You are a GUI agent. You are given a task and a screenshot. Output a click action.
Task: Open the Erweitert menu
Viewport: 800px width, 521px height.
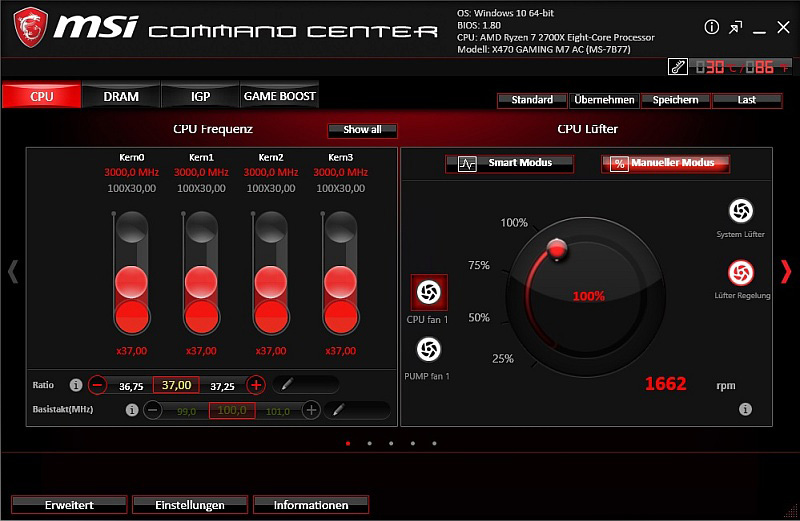(69, 505)
